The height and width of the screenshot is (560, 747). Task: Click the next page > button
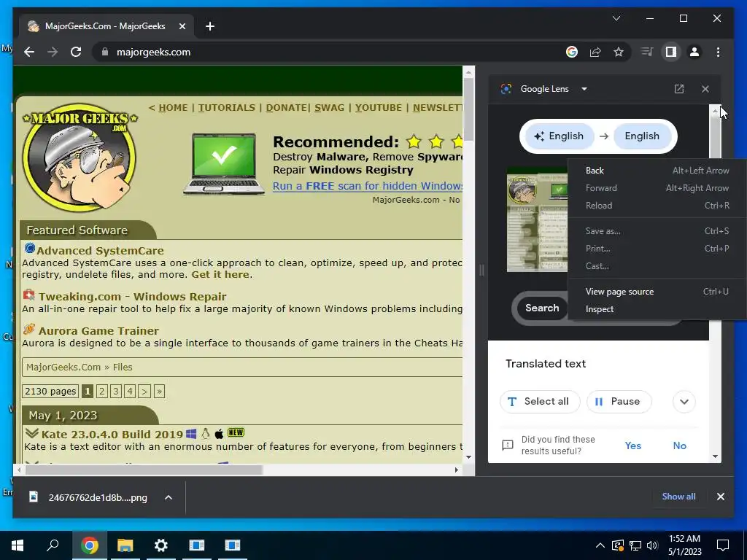coord(144,392)
